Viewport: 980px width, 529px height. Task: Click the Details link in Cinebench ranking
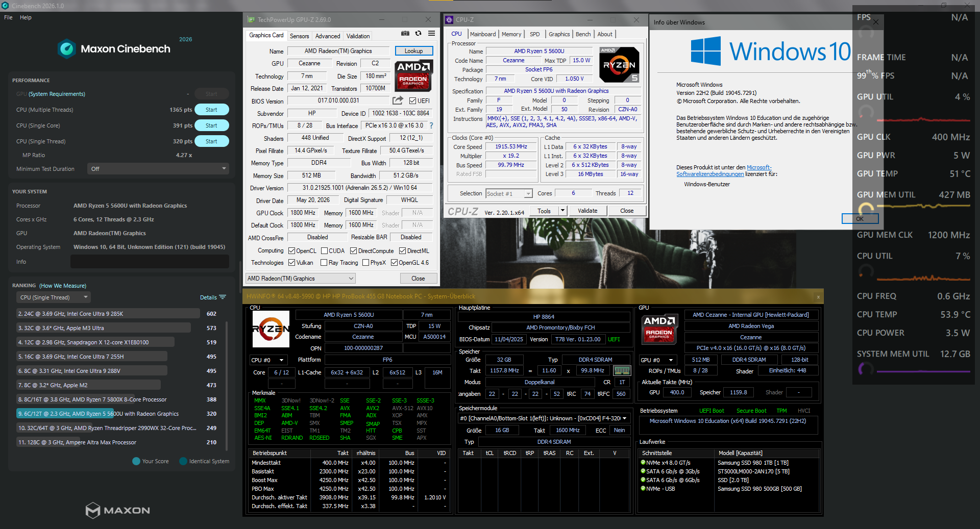(x=208, y=297)
